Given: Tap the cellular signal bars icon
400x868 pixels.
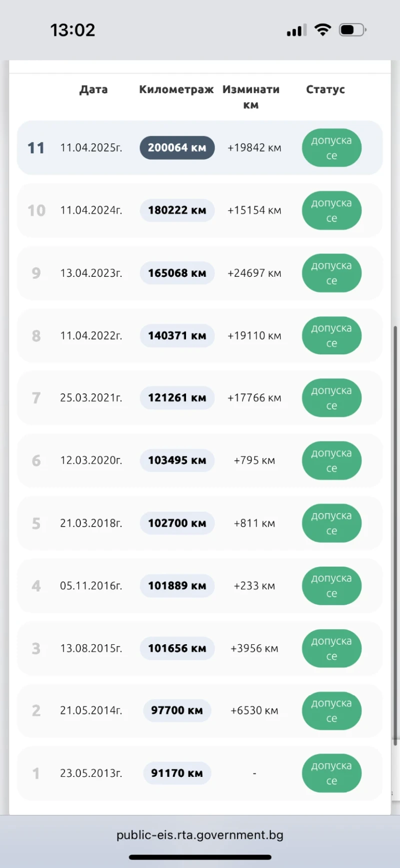Looking at the screenshot, I should [x=296, y=31].
